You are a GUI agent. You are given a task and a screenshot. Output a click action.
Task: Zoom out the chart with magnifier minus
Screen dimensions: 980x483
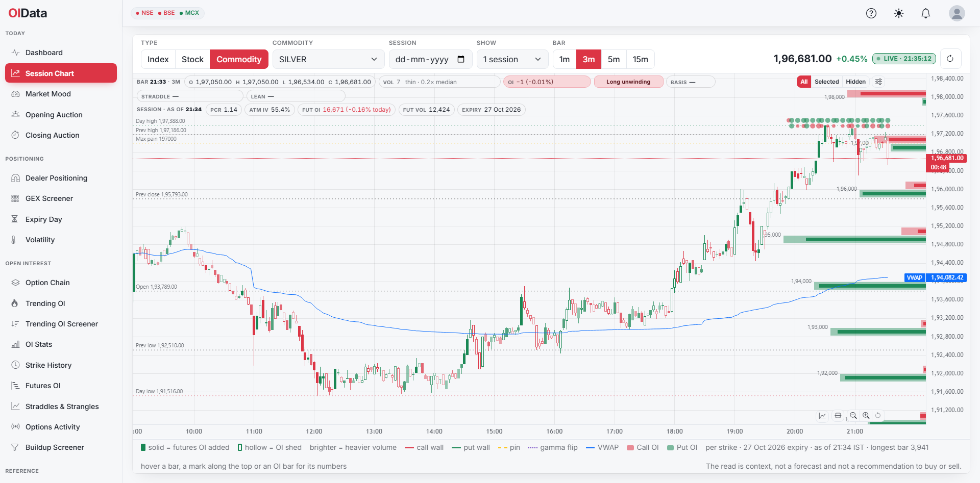point(853,416)
